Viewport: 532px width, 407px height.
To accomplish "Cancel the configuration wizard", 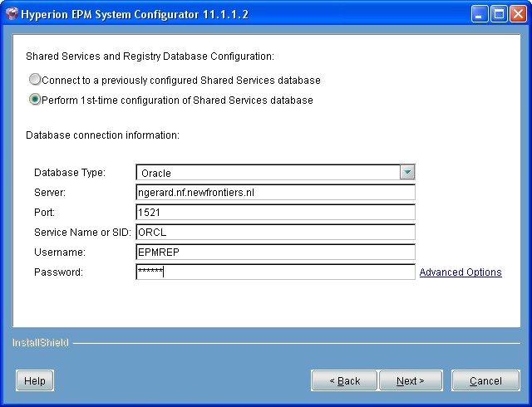I will click(485, 381).
